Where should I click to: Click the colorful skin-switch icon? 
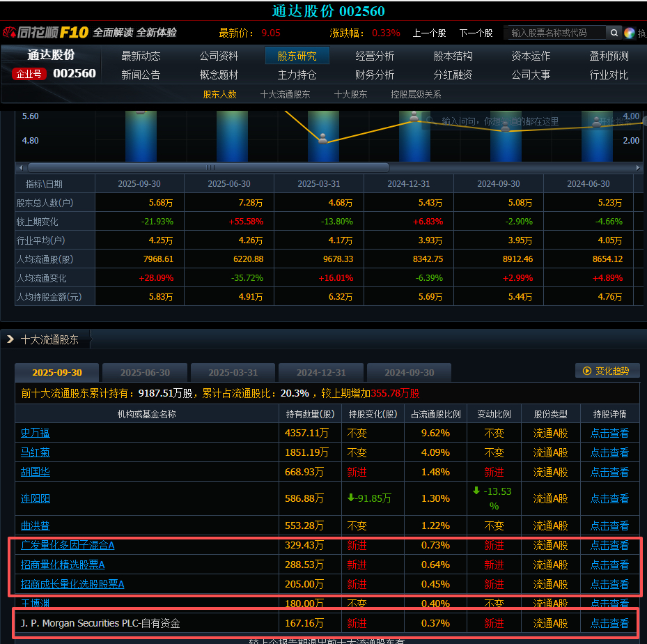629,33
